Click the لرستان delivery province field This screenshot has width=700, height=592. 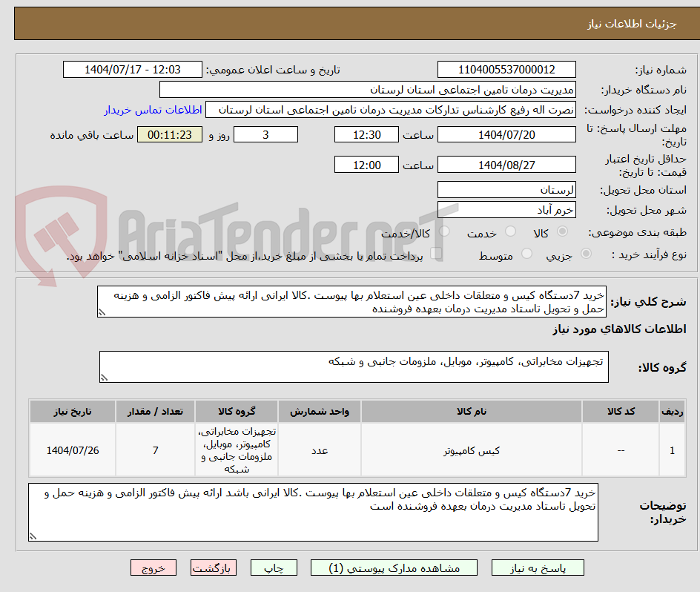click(506, 189)
